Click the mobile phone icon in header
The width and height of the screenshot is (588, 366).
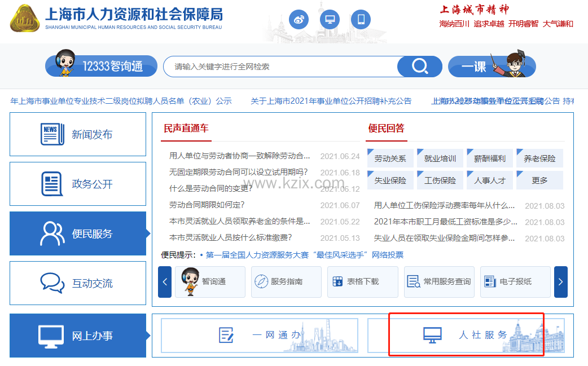click(361, 20)
